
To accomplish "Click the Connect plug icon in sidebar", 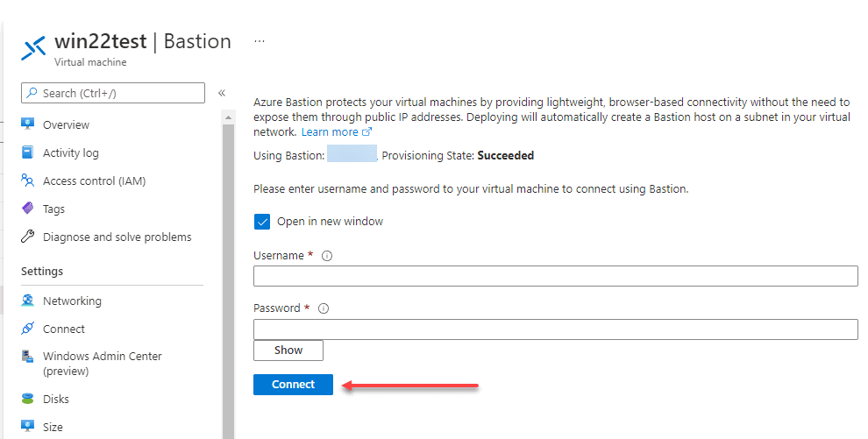I will point(27,329).
